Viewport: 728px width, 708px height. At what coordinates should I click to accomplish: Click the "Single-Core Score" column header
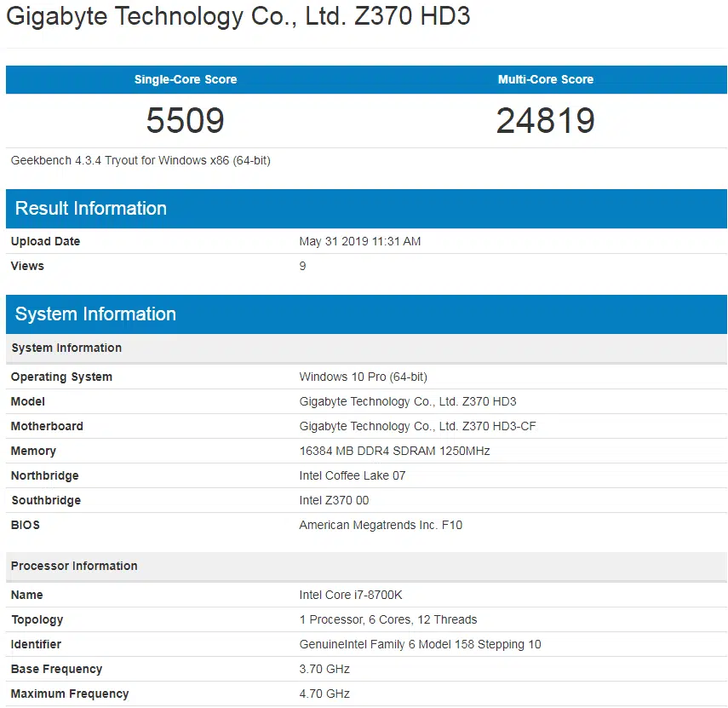pyautogui.click(x=186, y=79)
